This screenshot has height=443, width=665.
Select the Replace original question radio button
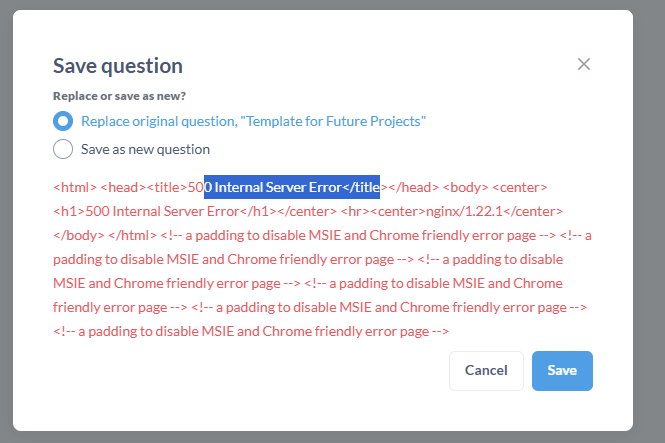[63, 121]
